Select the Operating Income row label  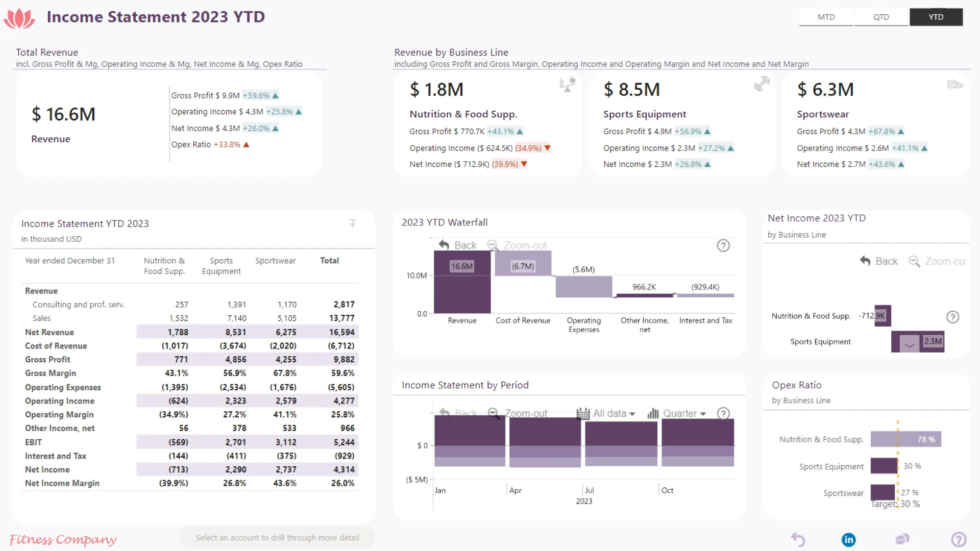point(60,401)
